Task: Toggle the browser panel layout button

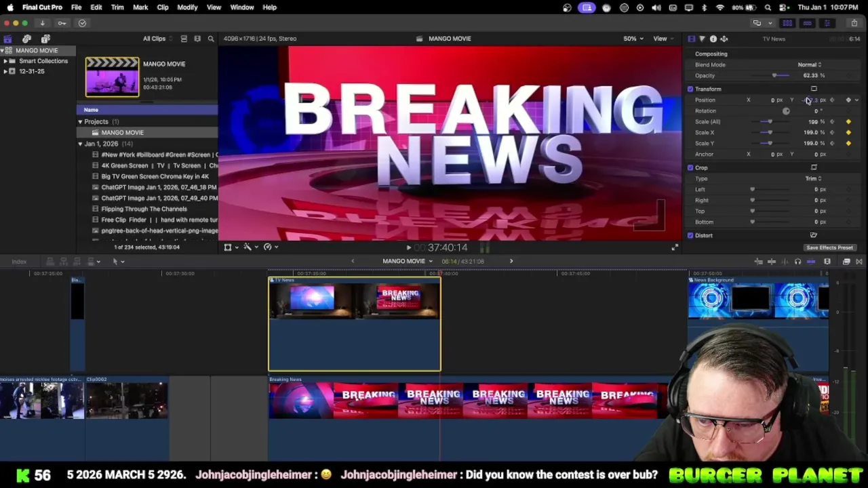Action: [787, 23]
